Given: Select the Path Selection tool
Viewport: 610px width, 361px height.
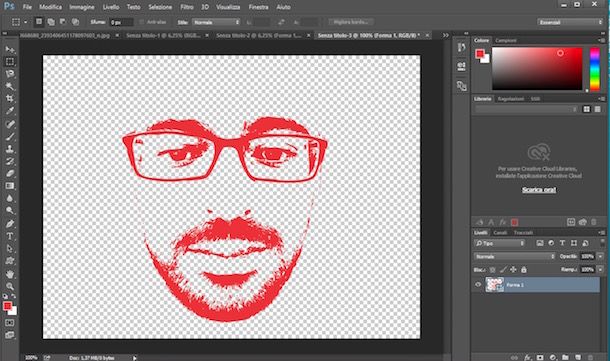Looking at the screenshot, I should point(10,249).
